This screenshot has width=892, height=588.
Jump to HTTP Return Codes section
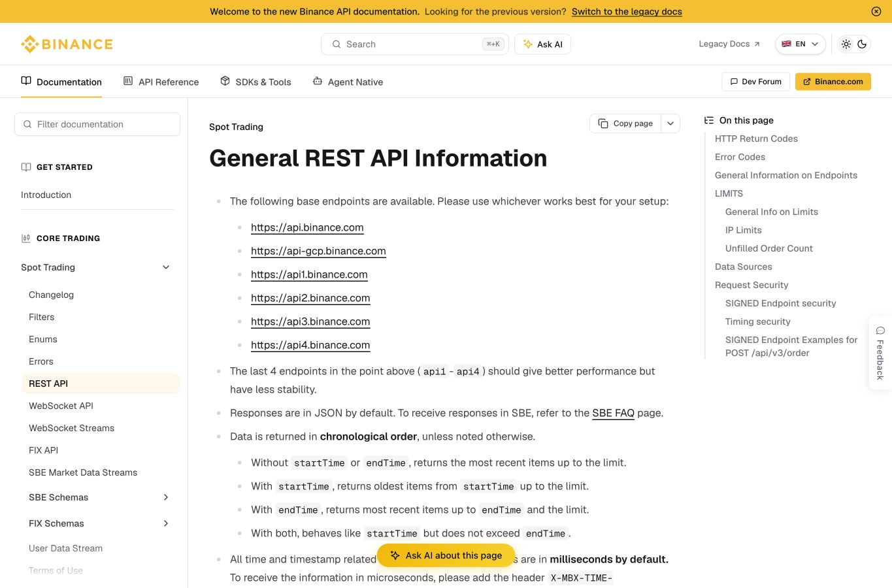(756, 139)
